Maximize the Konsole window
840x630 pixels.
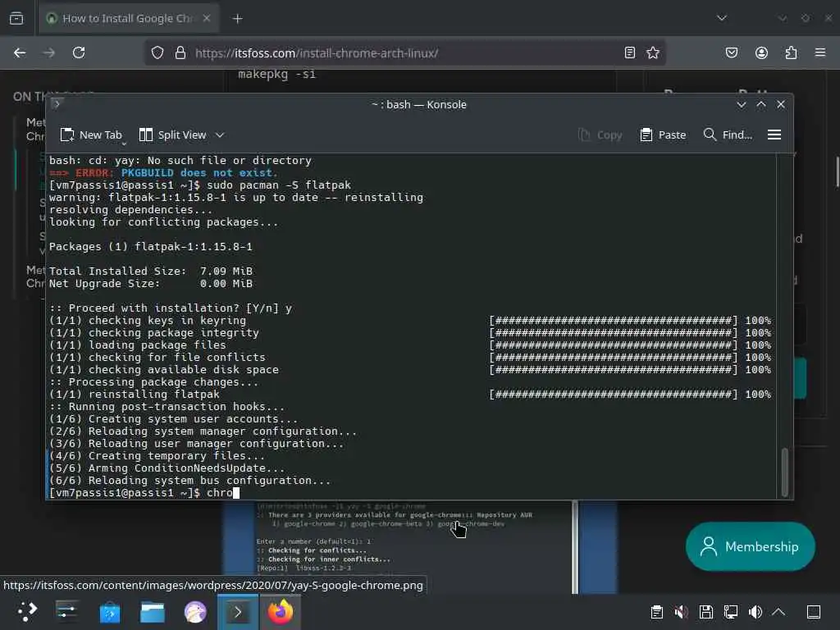tap(761, 104)
